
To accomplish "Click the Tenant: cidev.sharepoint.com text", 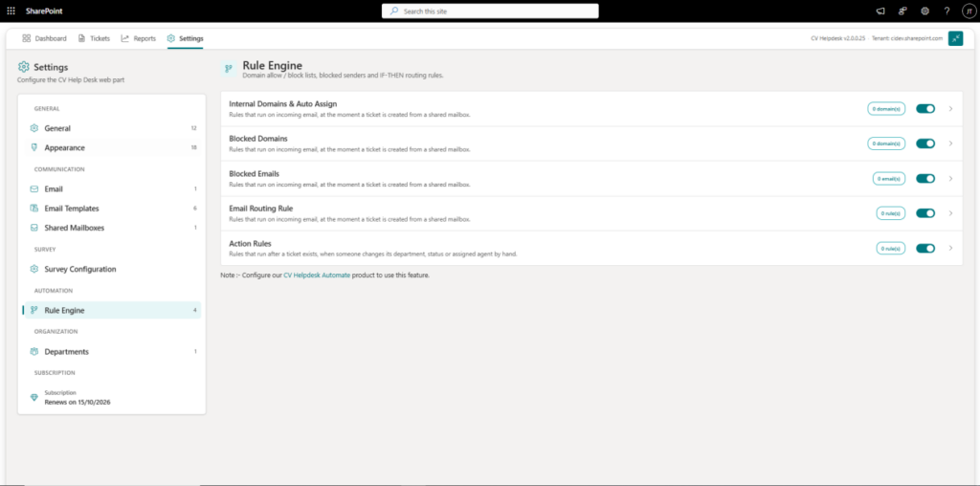I will (907, 38).
